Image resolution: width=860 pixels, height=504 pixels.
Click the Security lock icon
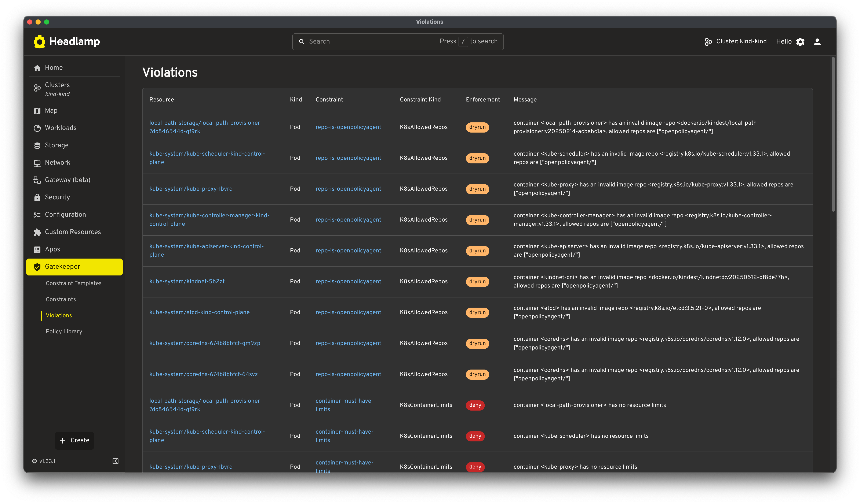(37, 197)
